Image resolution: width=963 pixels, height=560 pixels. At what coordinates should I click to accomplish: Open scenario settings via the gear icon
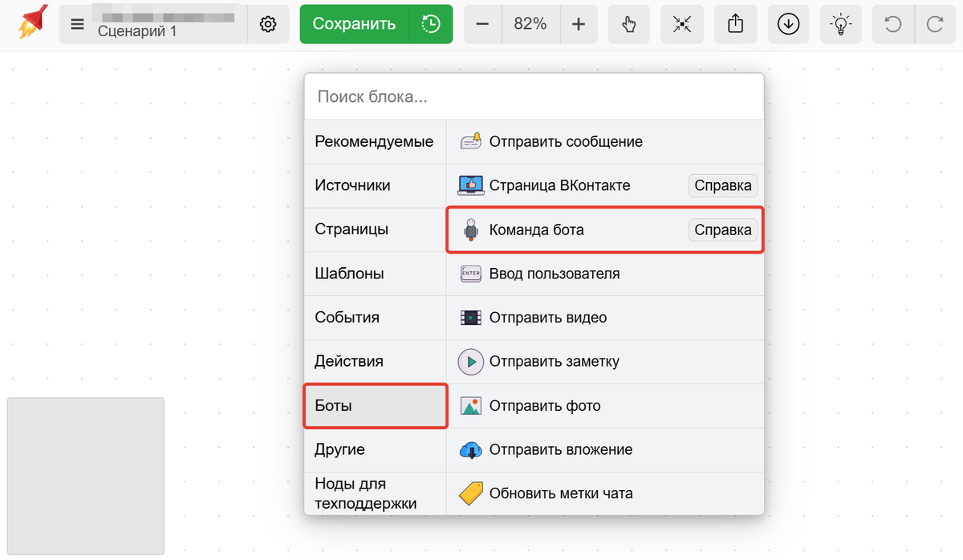point(268,24)
